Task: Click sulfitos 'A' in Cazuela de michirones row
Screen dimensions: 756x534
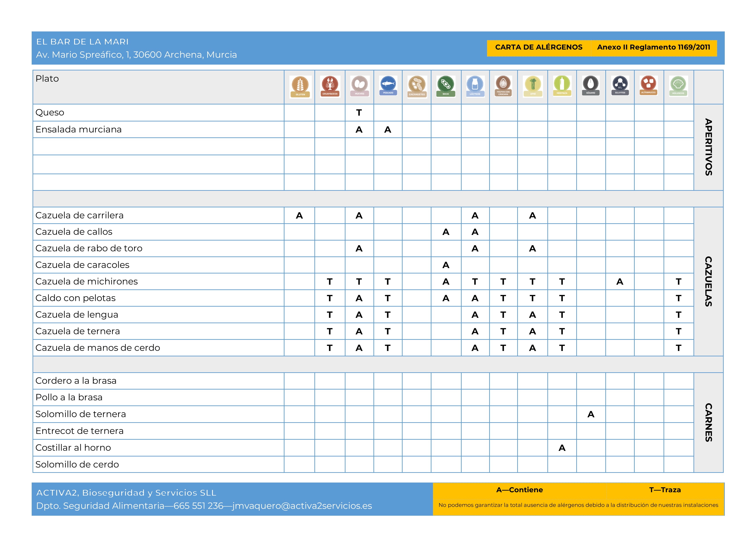Action: tap(620, 282)
